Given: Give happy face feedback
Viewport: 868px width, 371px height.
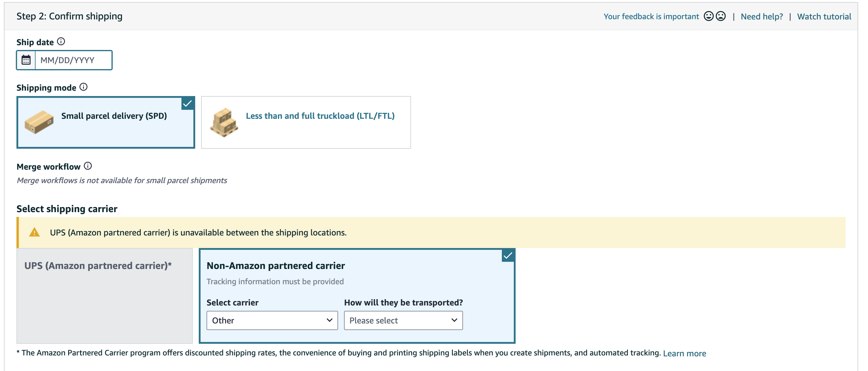Looking at the screenshot, I should tap(709, 16).
